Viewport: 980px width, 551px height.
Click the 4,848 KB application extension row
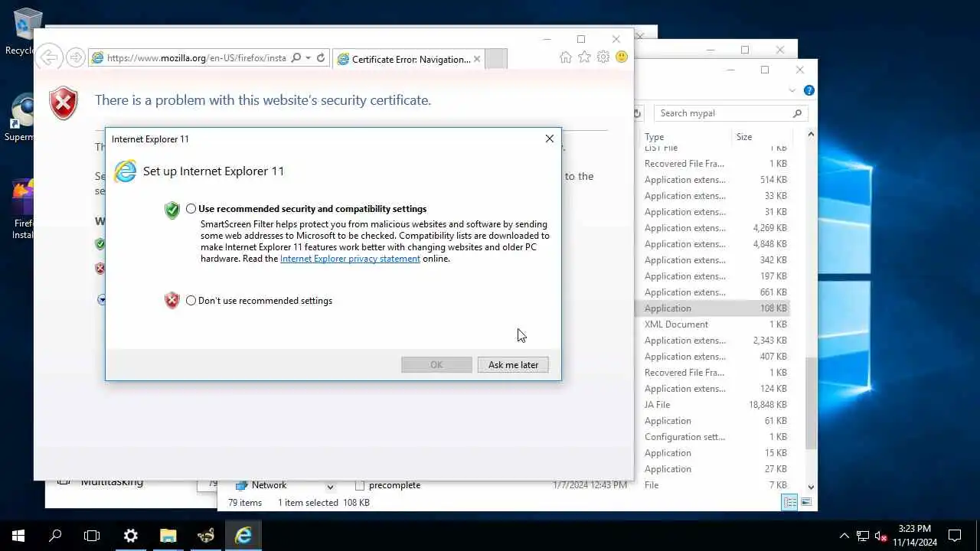pos(712,244)
